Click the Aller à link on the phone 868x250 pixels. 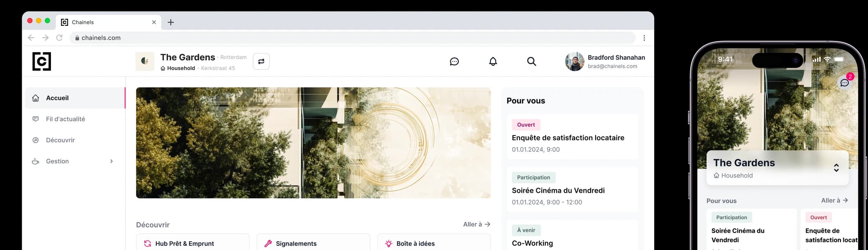coord(834,200)
